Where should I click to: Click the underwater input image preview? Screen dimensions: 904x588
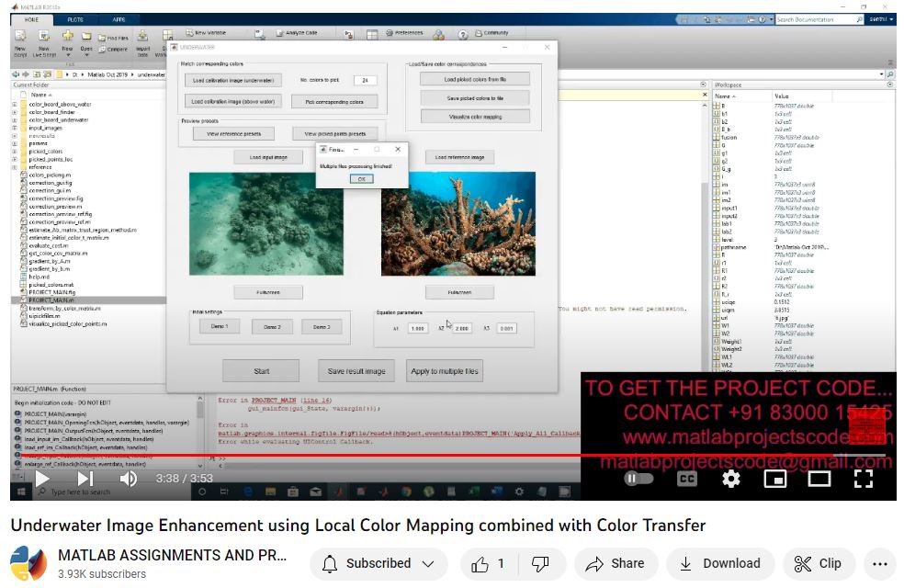(266, 223)
